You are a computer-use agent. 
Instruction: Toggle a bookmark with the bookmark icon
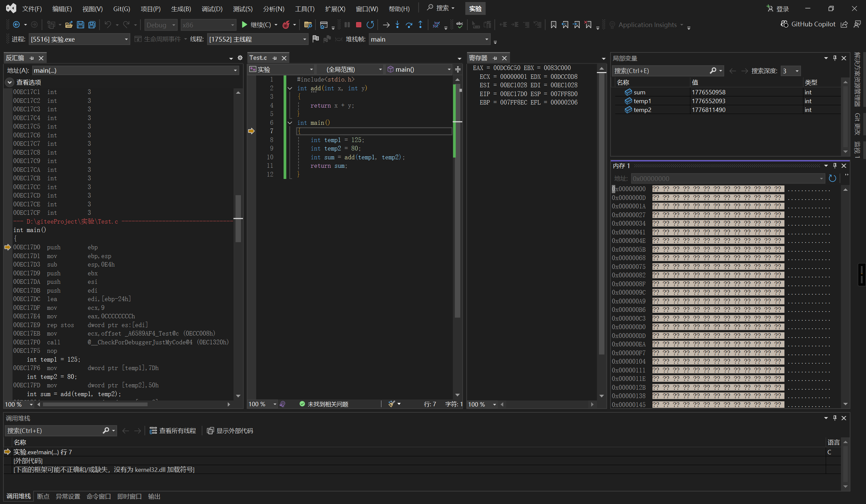tap(553, 25)
